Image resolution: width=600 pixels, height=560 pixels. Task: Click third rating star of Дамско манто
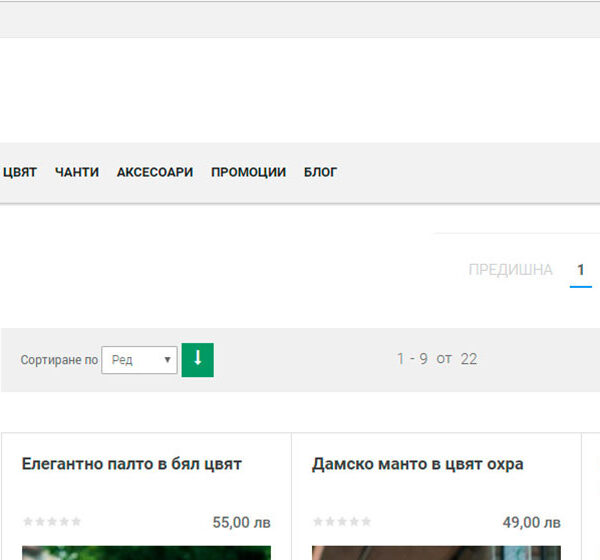tap(342, 522)
